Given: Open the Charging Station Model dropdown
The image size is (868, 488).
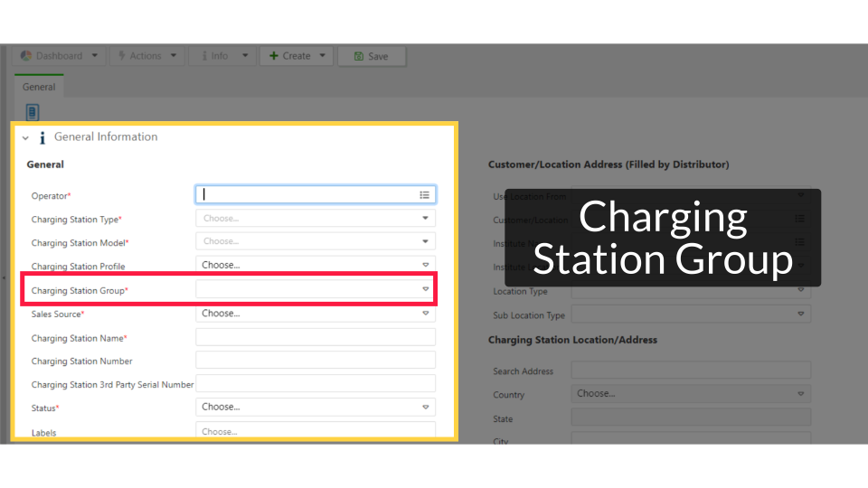Looking at the screenshot, I should click(x=316, y=241).
